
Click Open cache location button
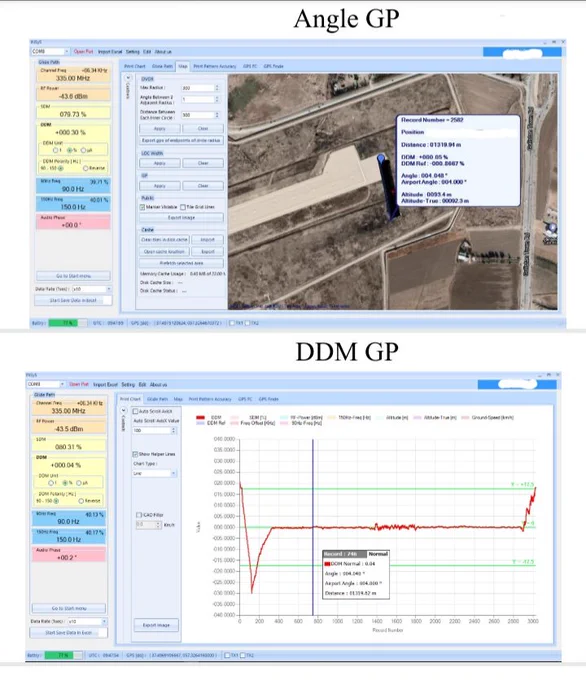click(164, 252)
